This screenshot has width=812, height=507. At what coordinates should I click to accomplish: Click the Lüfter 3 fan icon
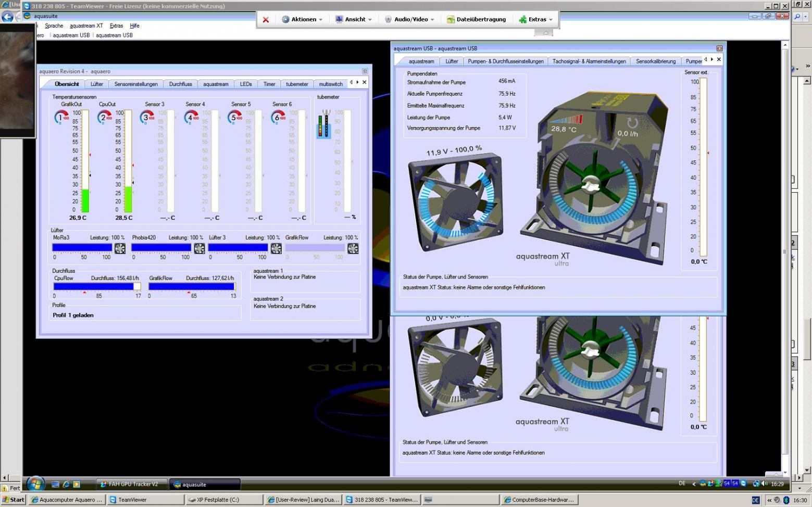[276, 248]
